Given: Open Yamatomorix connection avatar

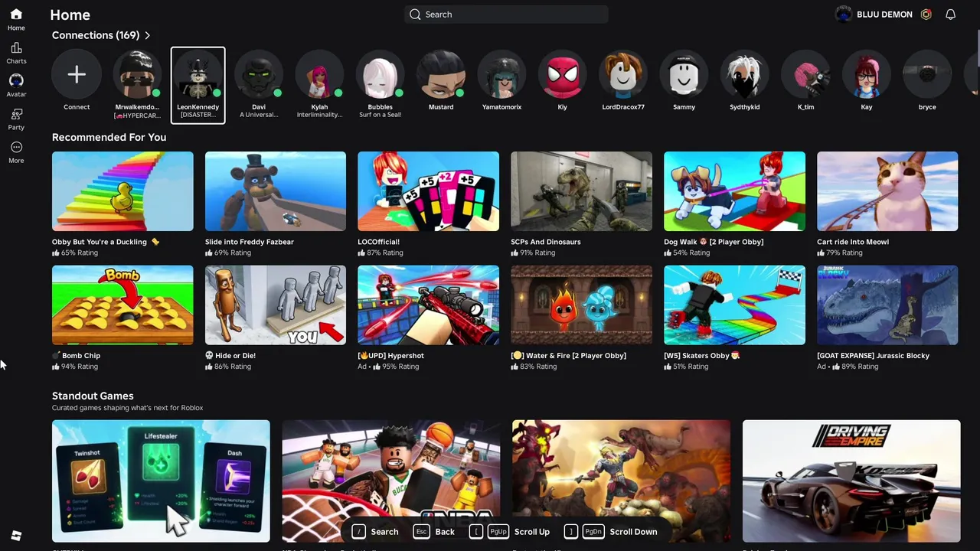Looking at the screenshot, I should [501, 74].
